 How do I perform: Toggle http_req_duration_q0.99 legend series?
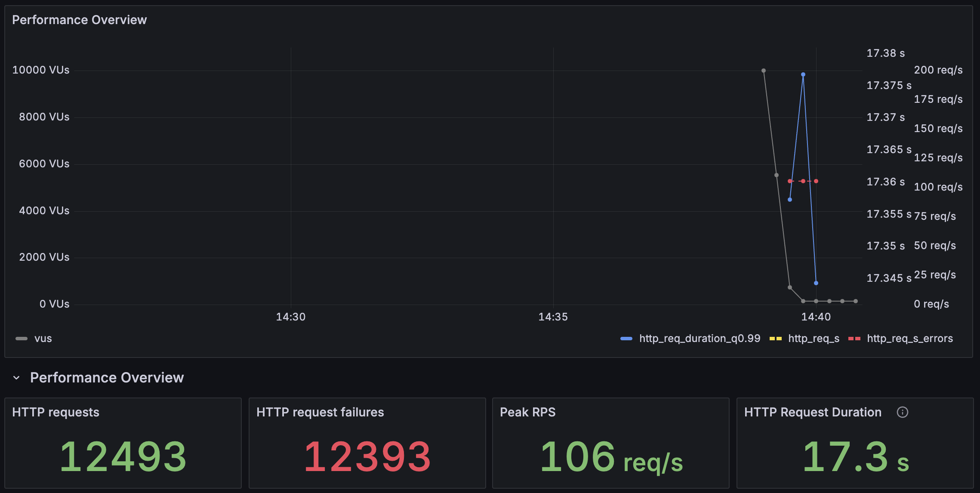click(x=700, y=339)
